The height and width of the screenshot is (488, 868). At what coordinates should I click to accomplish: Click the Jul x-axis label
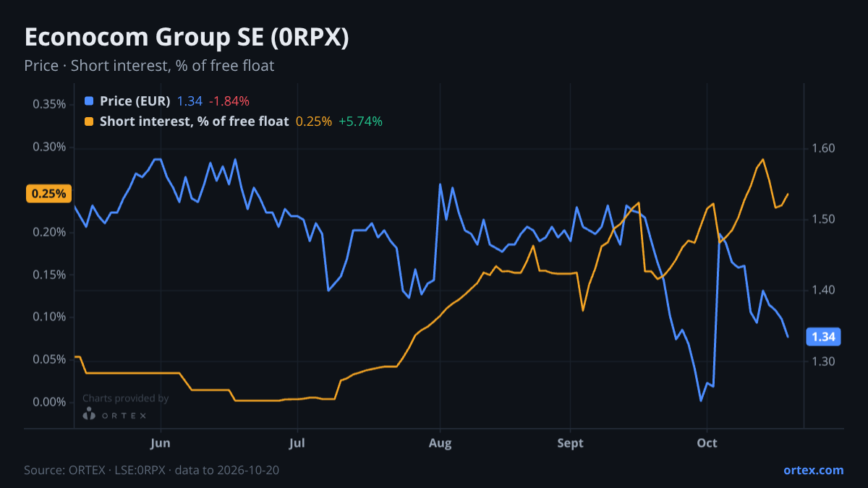(297, 443)
